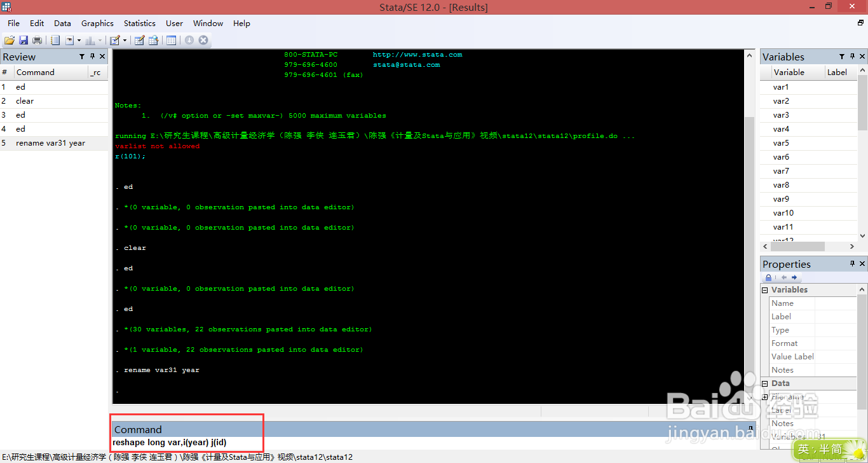Click the previous-variable left arrow in Properties
The image size is (868, 463).
click(783, 277)
